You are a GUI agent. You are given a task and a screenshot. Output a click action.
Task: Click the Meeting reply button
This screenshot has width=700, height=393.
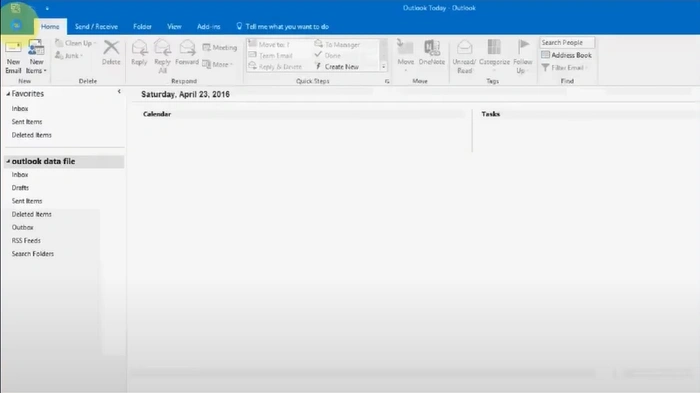220,47
